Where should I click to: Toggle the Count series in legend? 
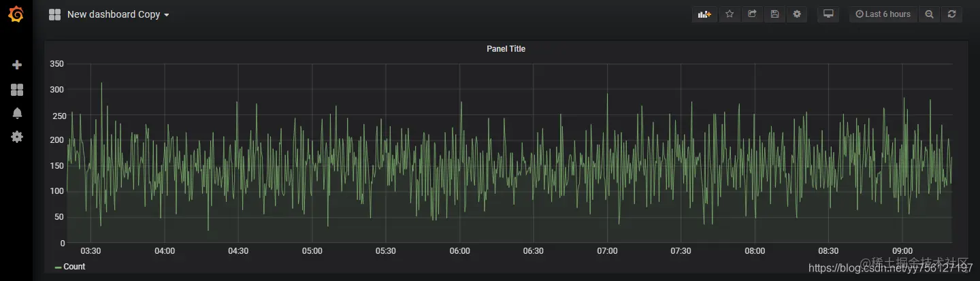click(74, 267)
